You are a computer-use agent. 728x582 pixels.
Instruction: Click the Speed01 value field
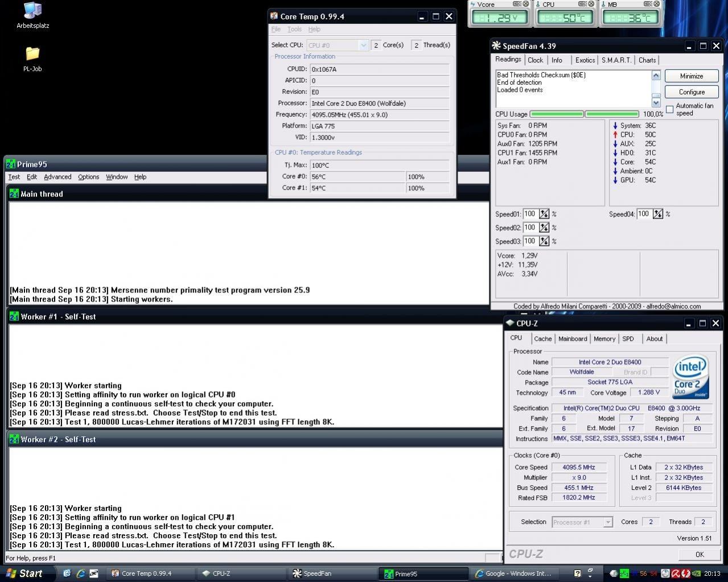point(530,214)
